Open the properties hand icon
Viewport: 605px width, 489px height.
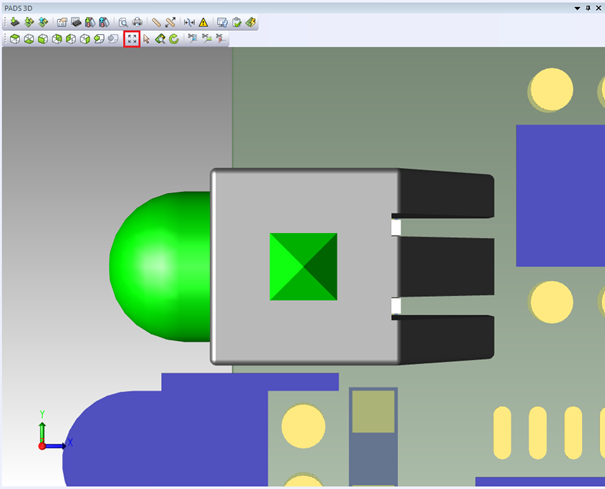click(x=62, y=22)
